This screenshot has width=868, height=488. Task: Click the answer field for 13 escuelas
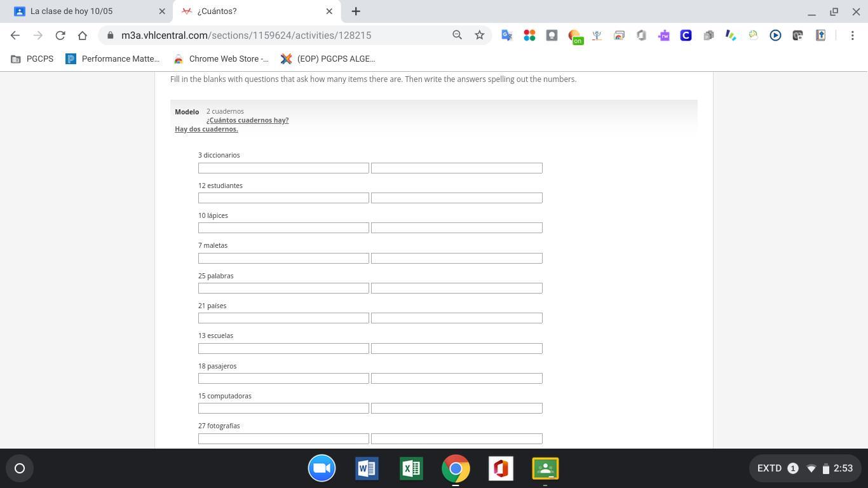tap(457, 348)
